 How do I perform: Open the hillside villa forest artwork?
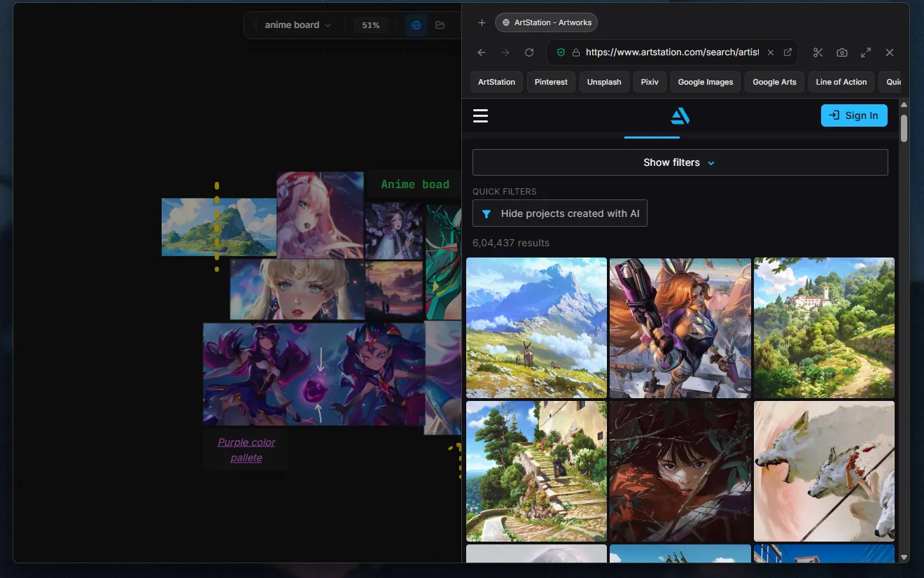tap(824, 327)
